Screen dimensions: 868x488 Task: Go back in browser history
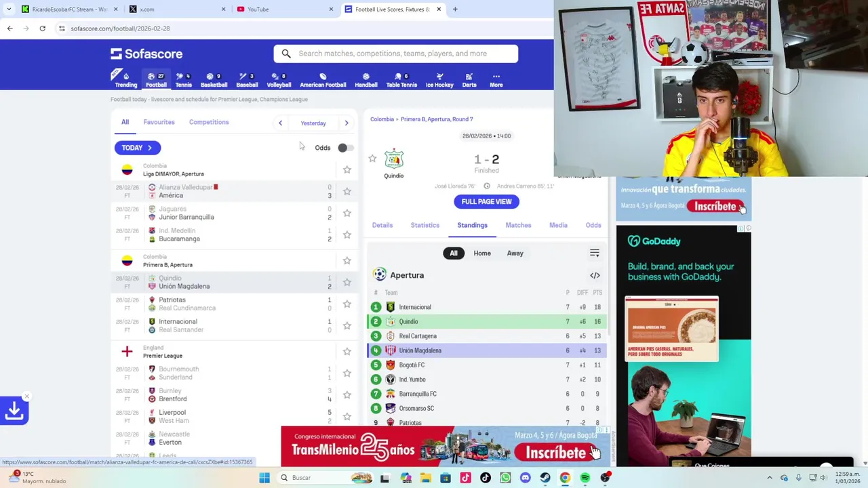(x=9, y=28)
